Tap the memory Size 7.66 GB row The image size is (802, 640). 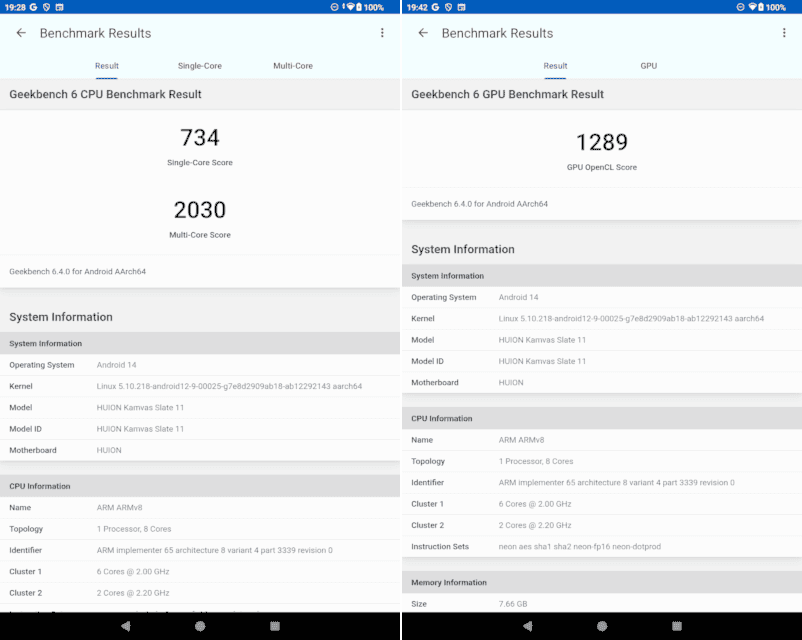click(x=602, y=604)
